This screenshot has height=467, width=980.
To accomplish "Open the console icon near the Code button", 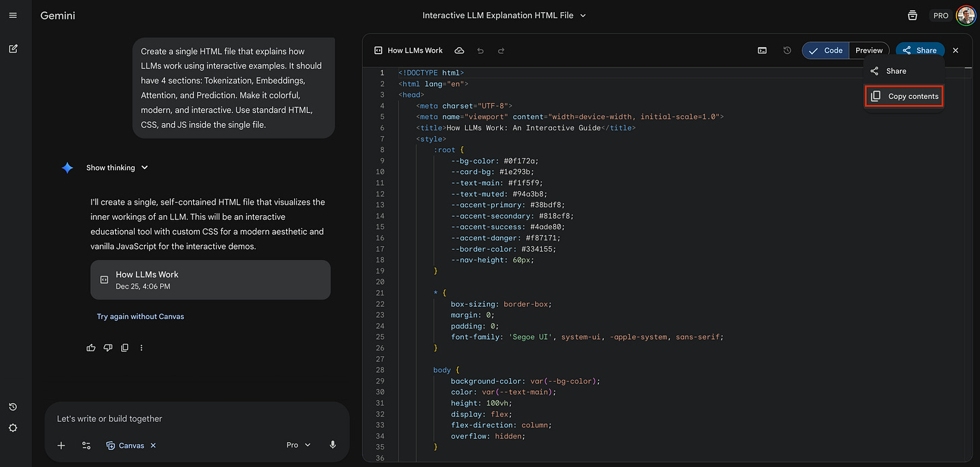I will (x=762, y=50).
